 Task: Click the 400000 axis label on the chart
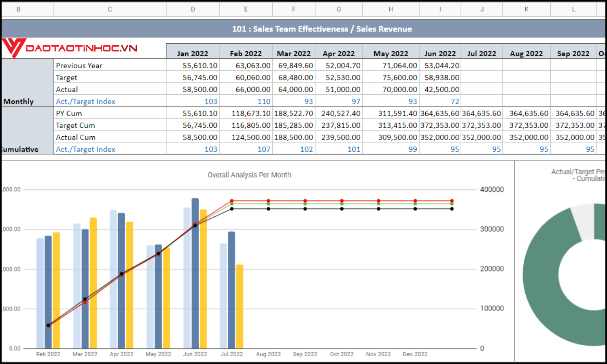point(491,189)
